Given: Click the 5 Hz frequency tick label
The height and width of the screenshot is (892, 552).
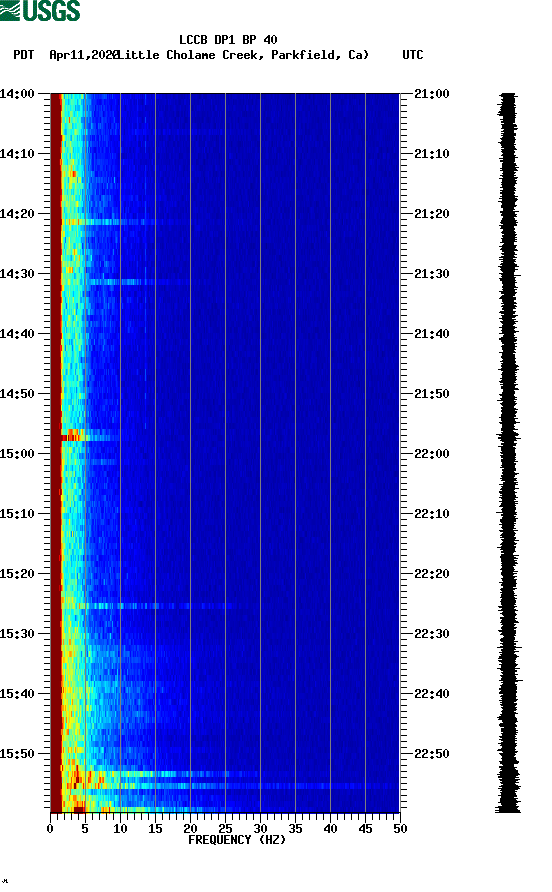Looking at the screenshot, I should coord(85,829).
